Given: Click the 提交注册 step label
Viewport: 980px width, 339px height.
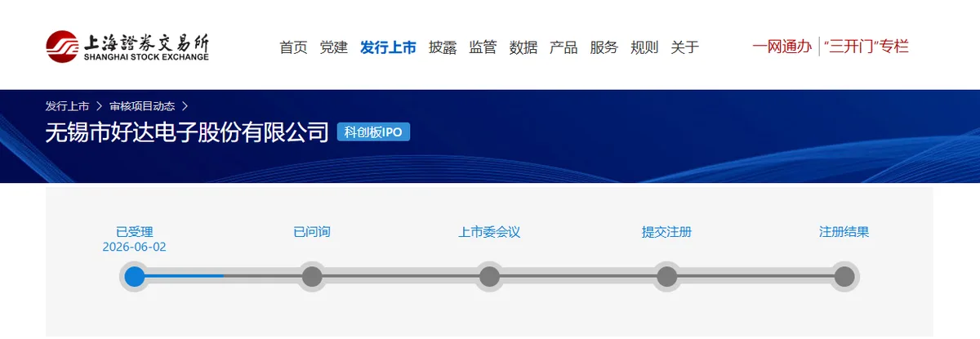Looking at the screenshot, I should [x=666, y=232].
